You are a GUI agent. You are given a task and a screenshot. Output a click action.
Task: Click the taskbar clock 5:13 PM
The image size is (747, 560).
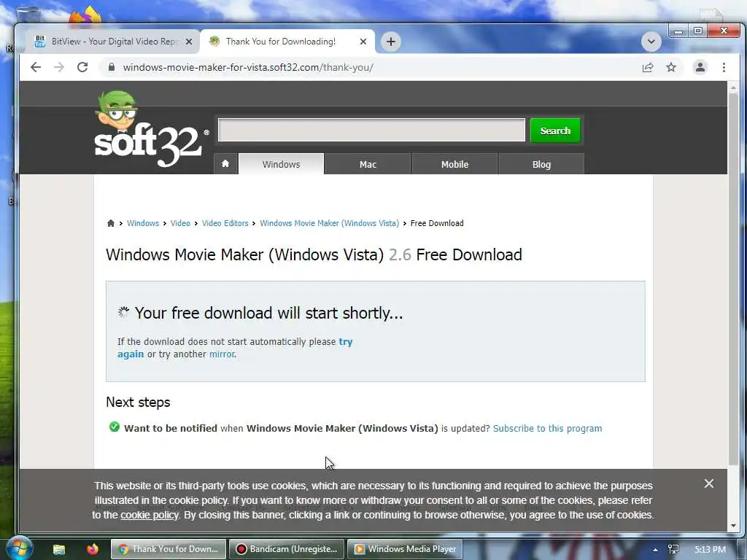point(710,550)
